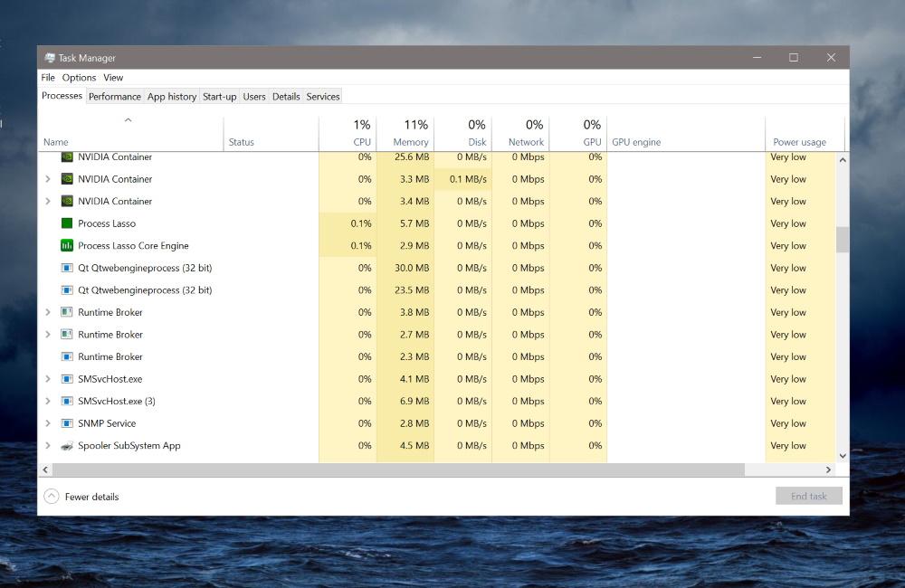Click the GPU engine column header
905x588 pixels.
686,133
